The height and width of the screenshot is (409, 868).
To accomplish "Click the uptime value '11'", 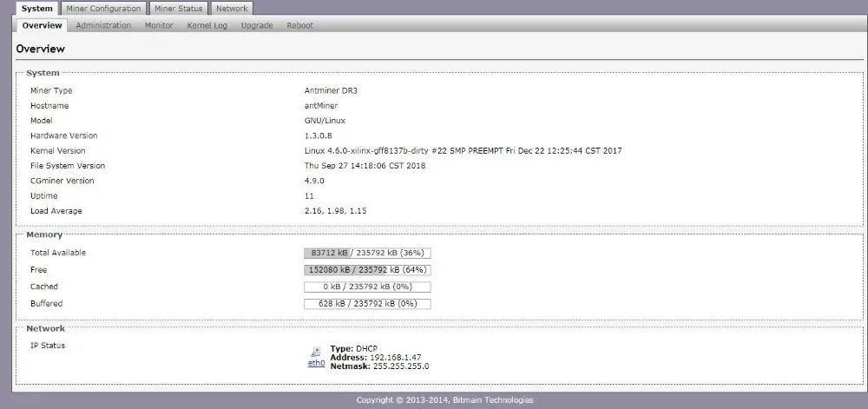I will (x=309, y=196).
